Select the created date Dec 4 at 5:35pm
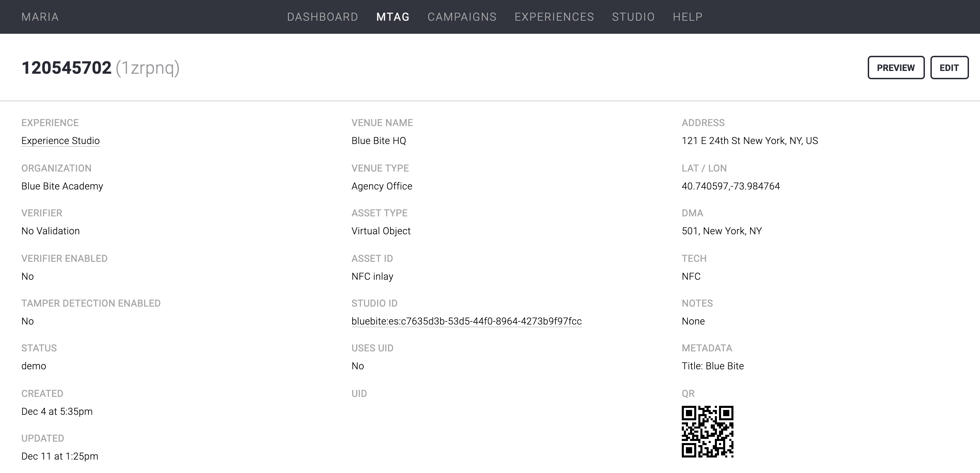Screen dimensions: 980x473 [x=57, y=411]
